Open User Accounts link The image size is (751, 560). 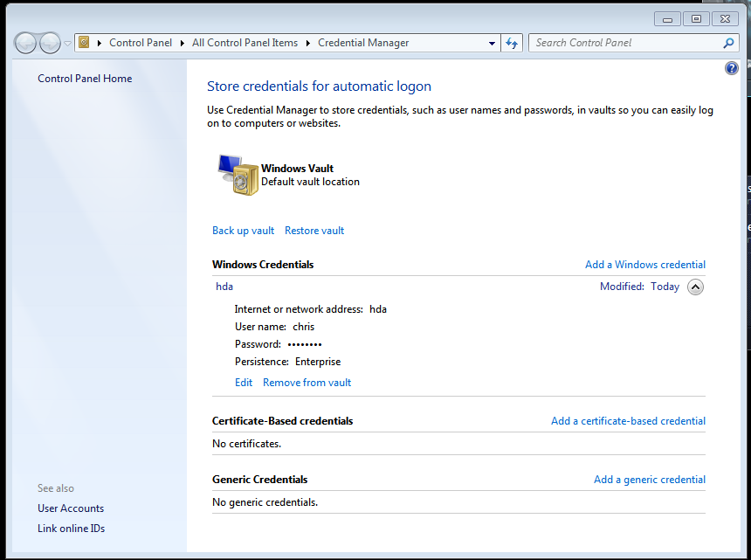71,508
